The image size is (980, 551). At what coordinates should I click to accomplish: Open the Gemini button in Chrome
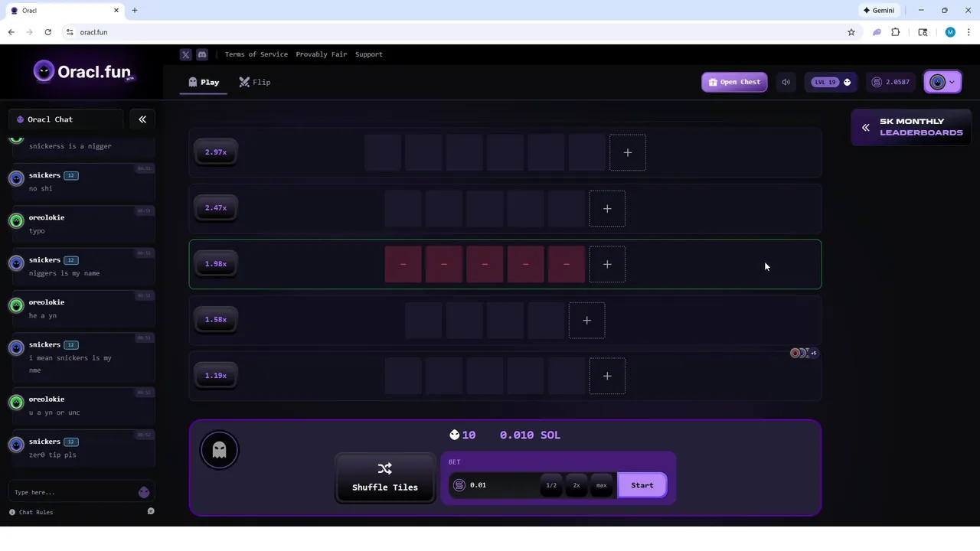click(879, 11)
